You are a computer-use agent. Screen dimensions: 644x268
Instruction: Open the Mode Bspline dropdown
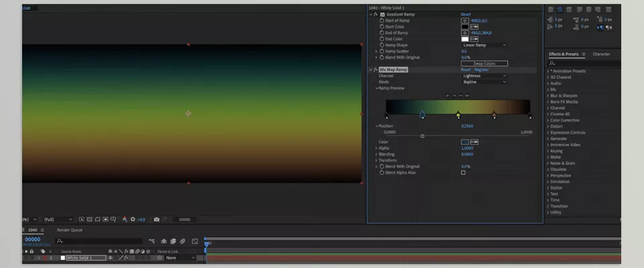pyautogui.click(x=484, y=82)
